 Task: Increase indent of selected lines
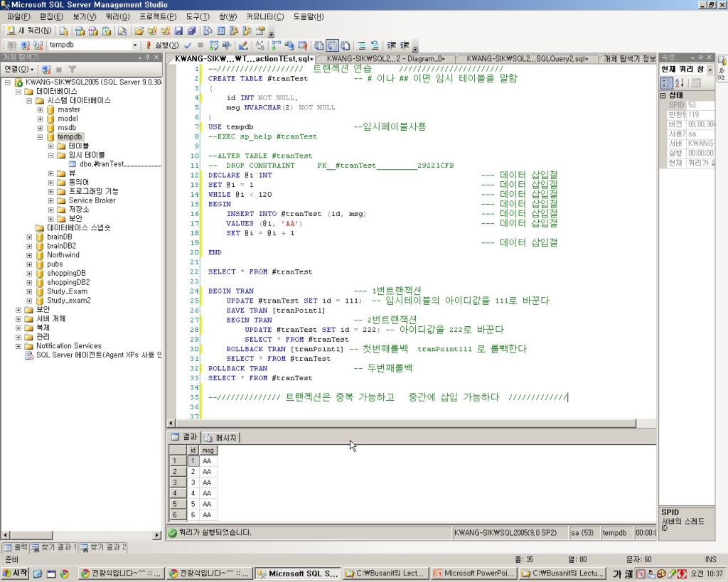(x=405, y=45)
